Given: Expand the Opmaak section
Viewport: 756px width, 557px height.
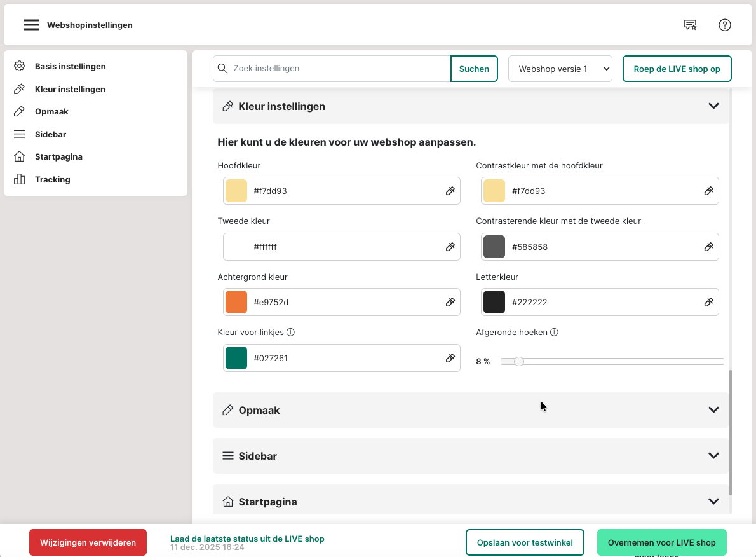Looking at the screenshot, I should pyautogui.click(x=713, y=410).
